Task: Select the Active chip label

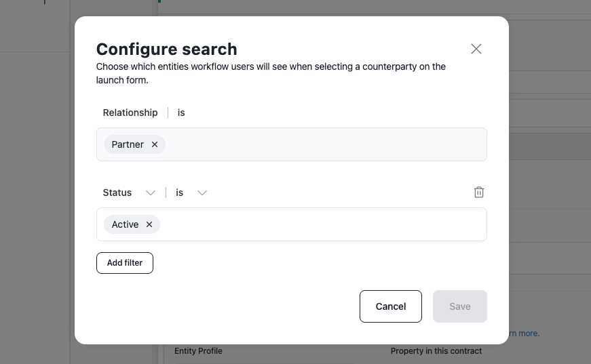Action: click(125, 224)
